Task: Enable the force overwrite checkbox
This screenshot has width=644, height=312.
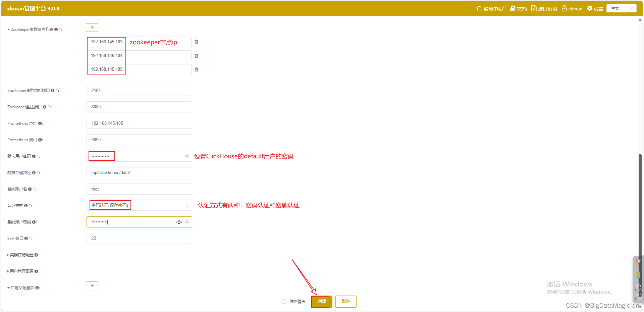Action: 284,302
